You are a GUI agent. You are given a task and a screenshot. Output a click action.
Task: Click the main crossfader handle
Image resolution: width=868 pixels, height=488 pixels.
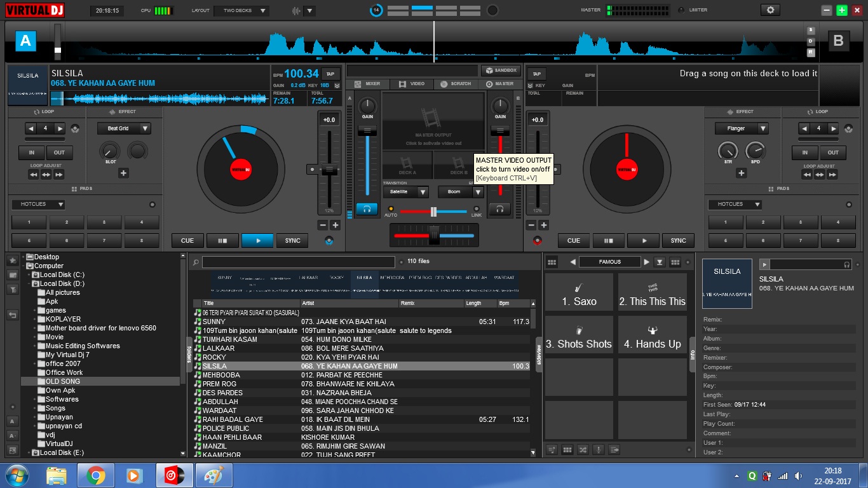[434, 235]
